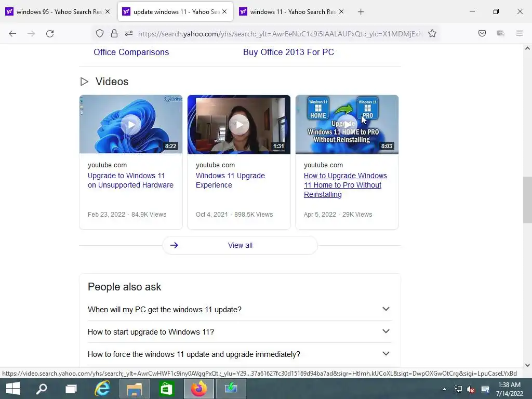This screenshot has width=532, height=399.
Task: Open File Explorer from taskbar
Action: (135, 389)
